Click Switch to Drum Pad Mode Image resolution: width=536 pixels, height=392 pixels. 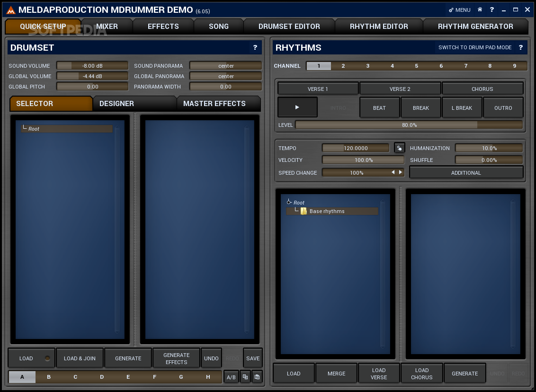(x=475, y=47)
